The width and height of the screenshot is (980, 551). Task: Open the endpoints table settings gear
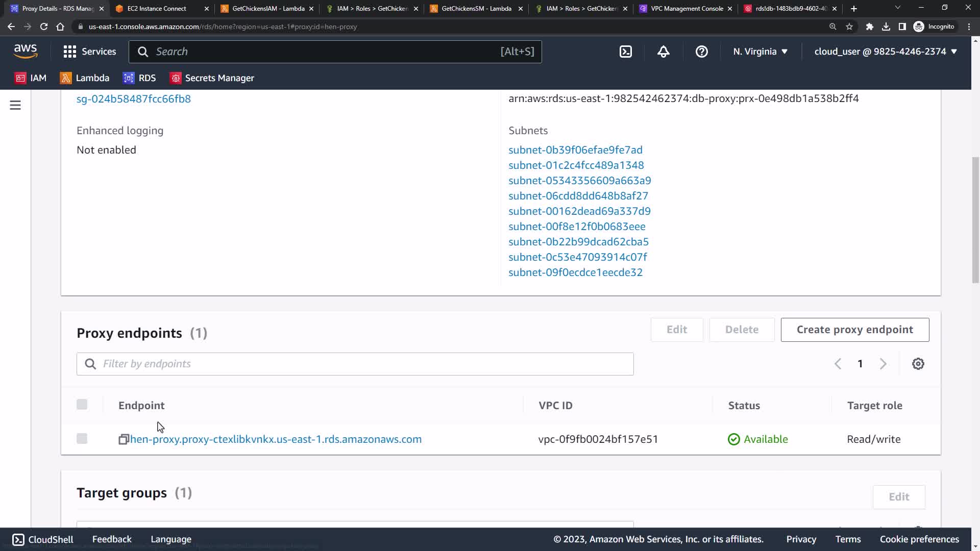tap(918, 364)
